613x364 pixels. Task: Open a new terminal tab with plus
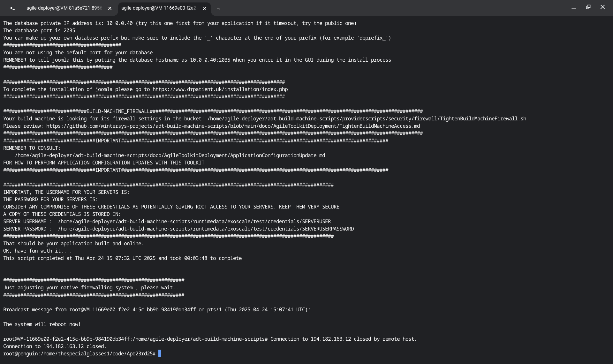(x=219, y=8)
